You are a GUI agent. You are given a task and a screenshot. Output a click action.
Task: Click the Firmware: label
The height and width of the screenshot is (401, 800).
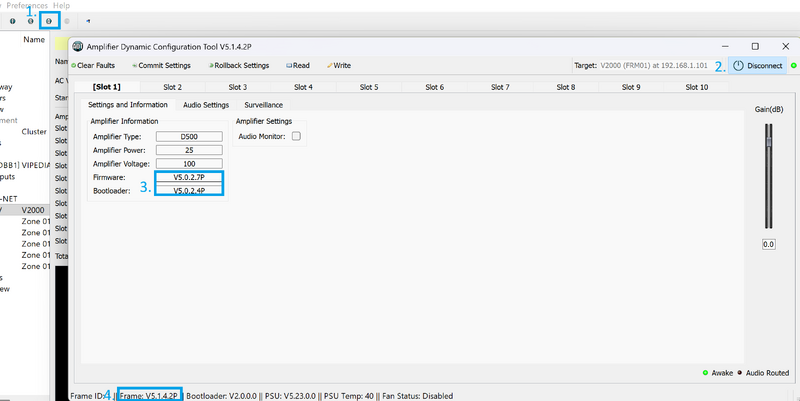(x=109, y=178)
